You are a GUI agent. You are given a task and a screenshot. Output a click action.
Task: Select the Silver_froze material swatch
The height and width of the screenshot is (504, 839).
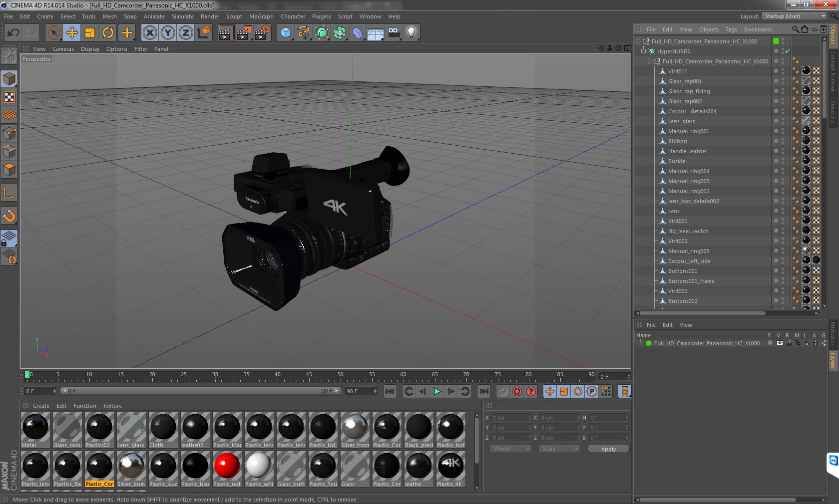point(355,430)
